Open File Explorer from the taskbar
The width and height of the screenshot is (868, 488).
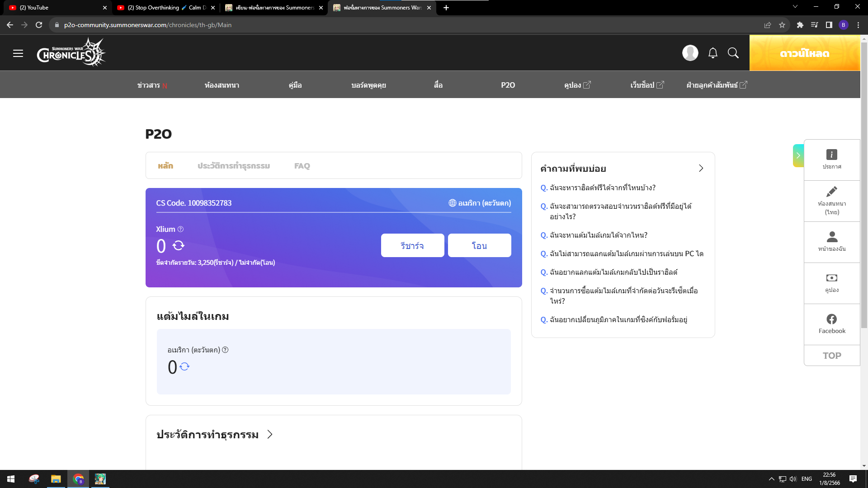(56, 479)
